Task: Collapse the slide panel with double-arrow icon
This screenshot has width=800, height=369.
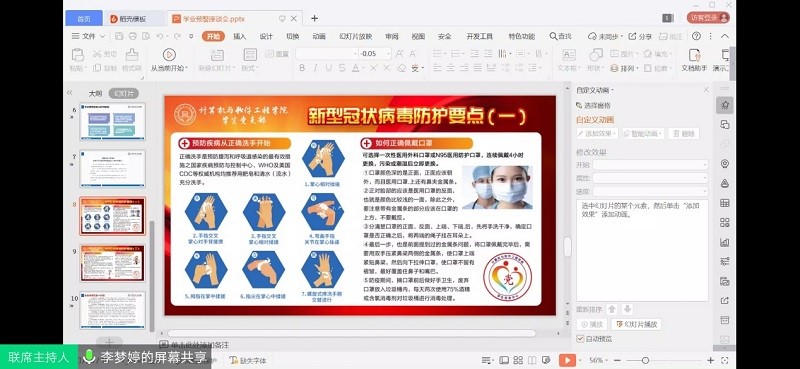Action: 70,93
